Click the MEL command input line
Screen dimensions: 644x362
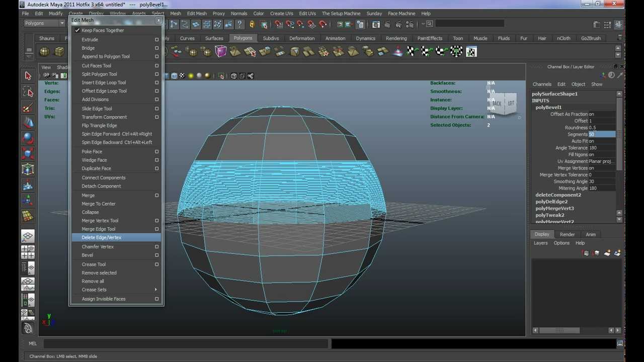(186, 344)
